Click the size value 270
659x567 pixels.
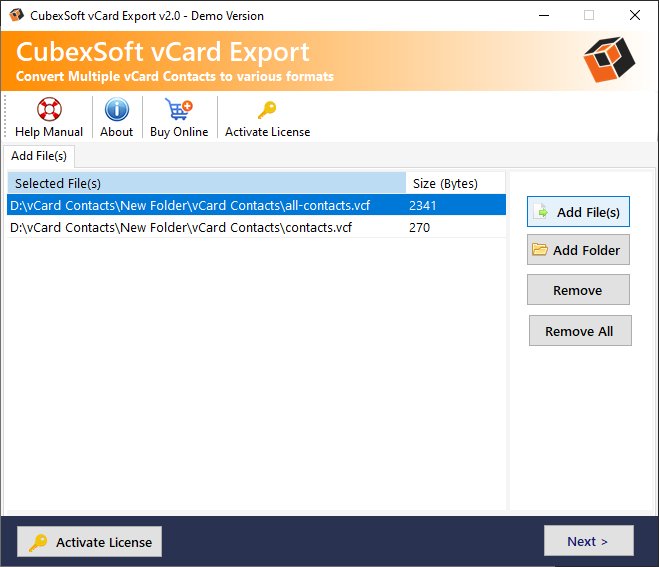click(419, 227)
